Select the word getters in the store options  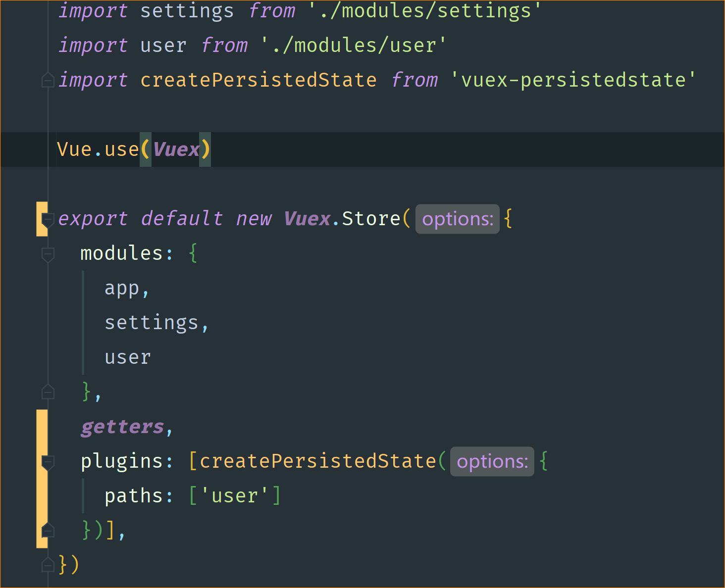pos(122,426)
